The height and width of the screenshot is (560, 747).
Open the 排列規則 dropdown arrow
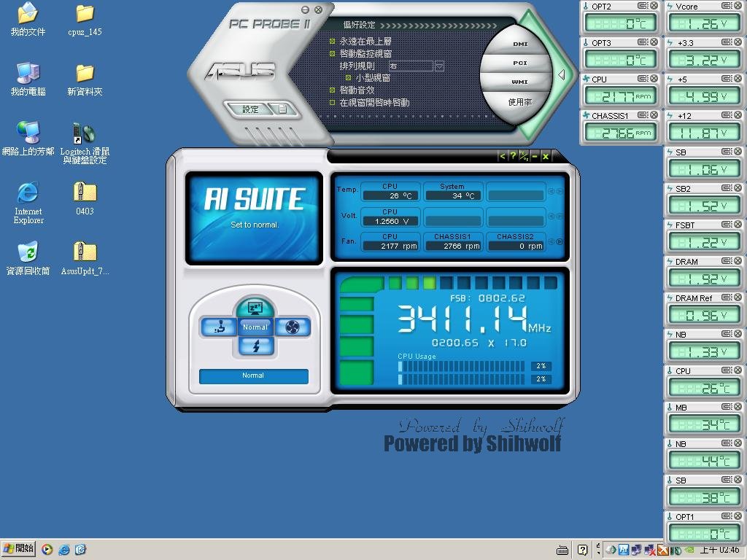(x=439, y=66)
